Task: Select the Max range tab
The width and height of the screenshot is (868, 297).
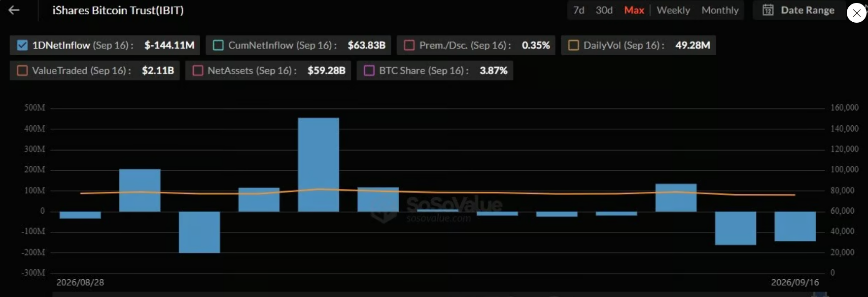Action: pos(634,10)
